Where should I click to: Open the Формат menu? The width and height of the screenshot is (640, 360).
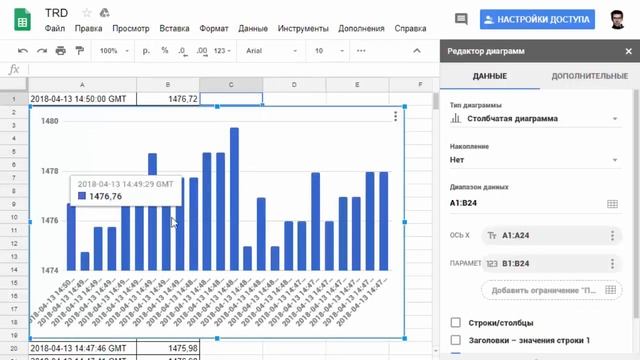pyautogui.click(x=214, y=29)
